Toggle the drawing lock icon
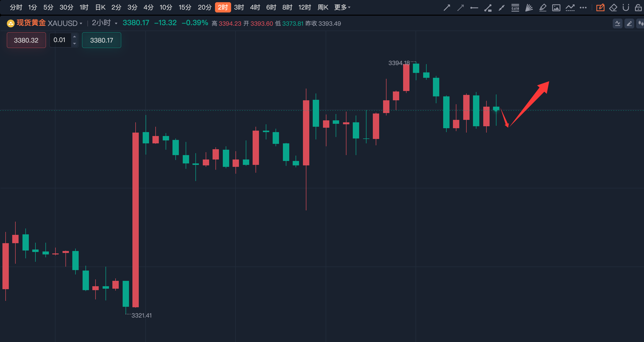This screenshot has width=644, height=342. coord(638,8)
